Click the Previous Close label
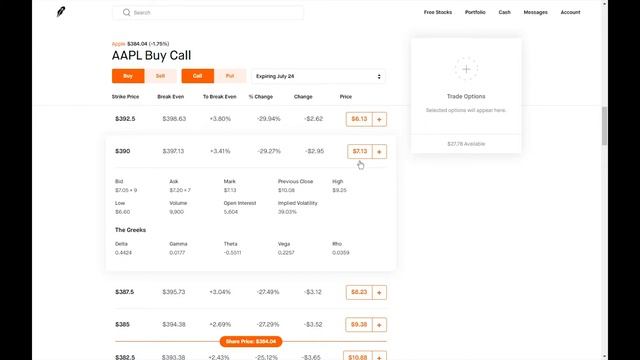The height and width of the screenshot is (360, 640). click(296, 181)
